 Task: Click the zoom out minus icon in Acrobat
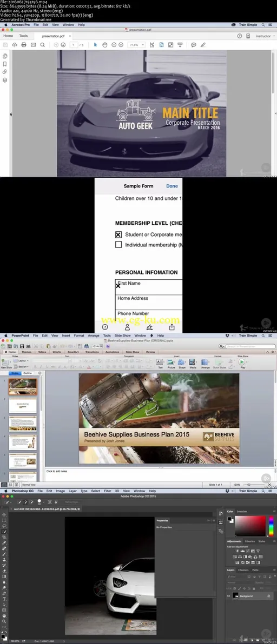click(x=114, y=45)
